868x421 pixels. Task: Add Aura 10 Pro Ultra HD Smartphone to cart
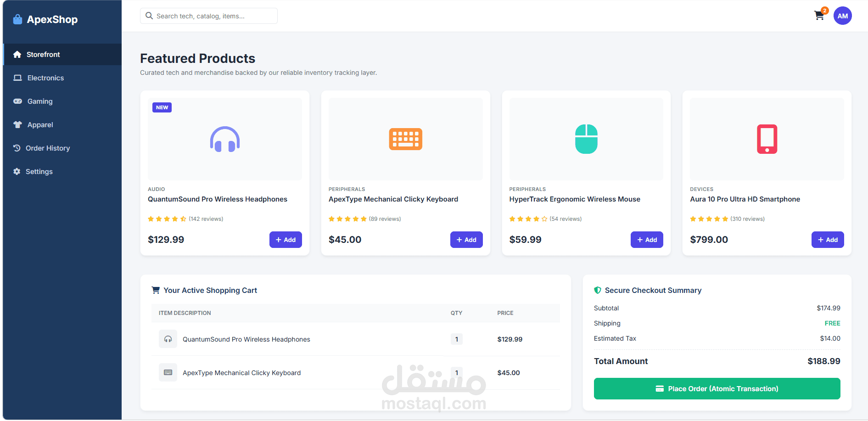click(x=828, y=240)
